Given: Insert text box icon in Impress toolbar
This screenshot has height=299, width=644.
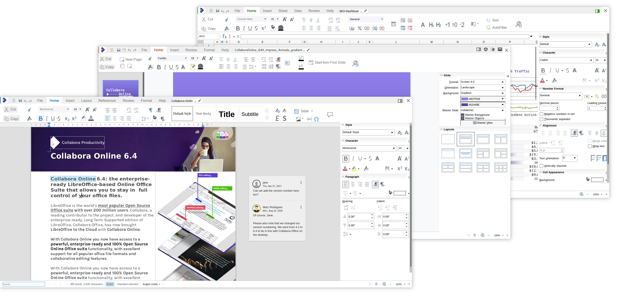Looking at the screenshot, I should point(287,63).
